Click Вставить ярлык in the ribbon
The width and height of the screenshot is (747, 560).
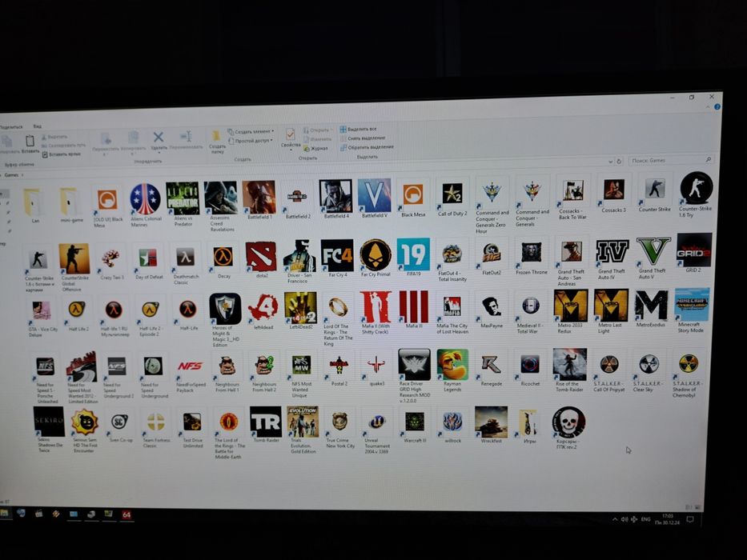62,154
